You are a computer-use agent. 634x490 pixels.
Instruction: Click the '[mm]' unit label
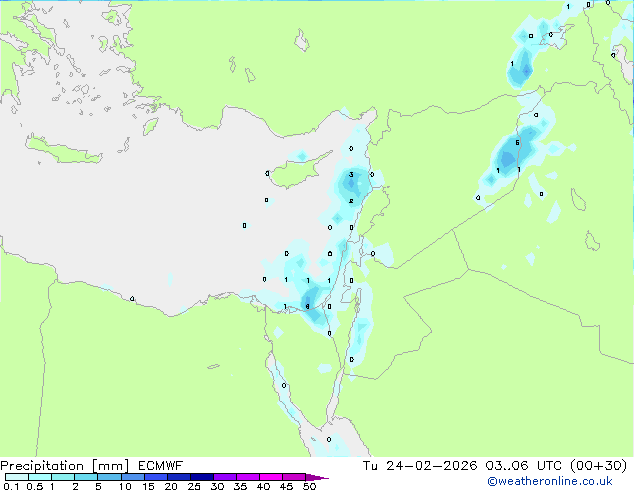(110, 466)
